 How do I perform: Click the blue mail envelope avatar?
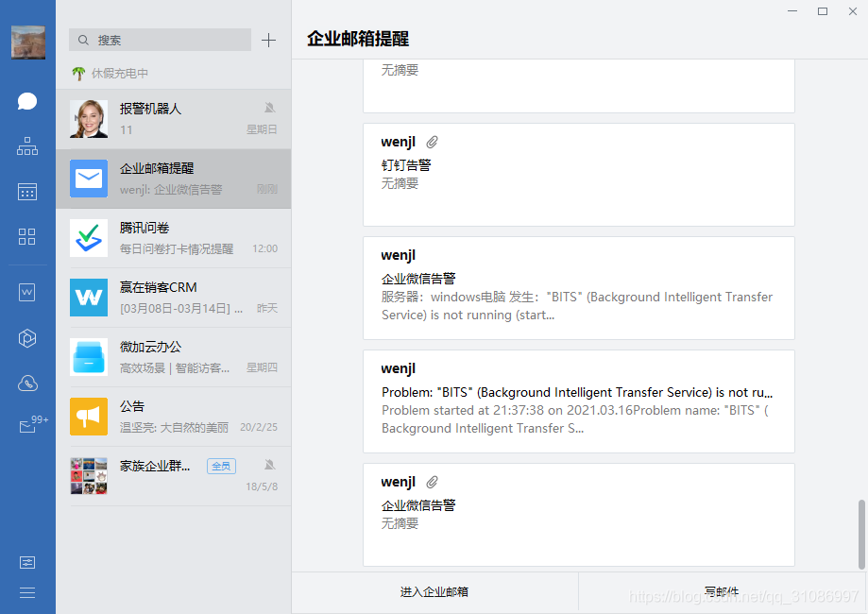(89, 179)
